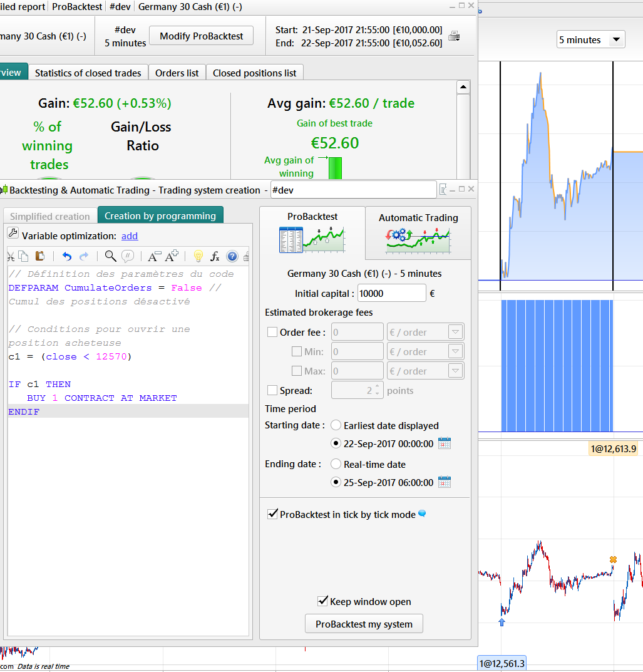Image resolution: width=643 pixels, height=672 pixels.
Task: Increase code font size icon
Action: (172, 256)
